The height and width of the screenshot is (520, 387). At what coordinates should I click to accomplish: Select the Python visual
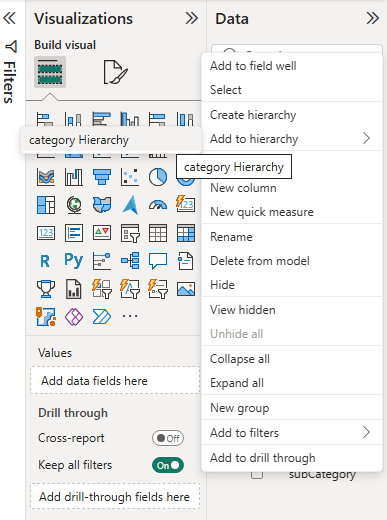click(x=74, y=261)
